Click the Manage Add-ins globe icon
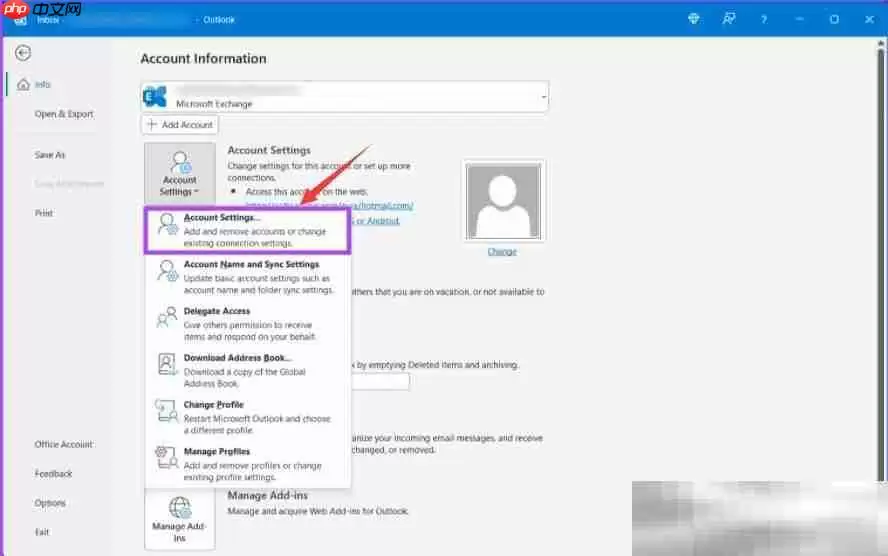This screenshot has height=556, width=888. [x=179, y=509]
